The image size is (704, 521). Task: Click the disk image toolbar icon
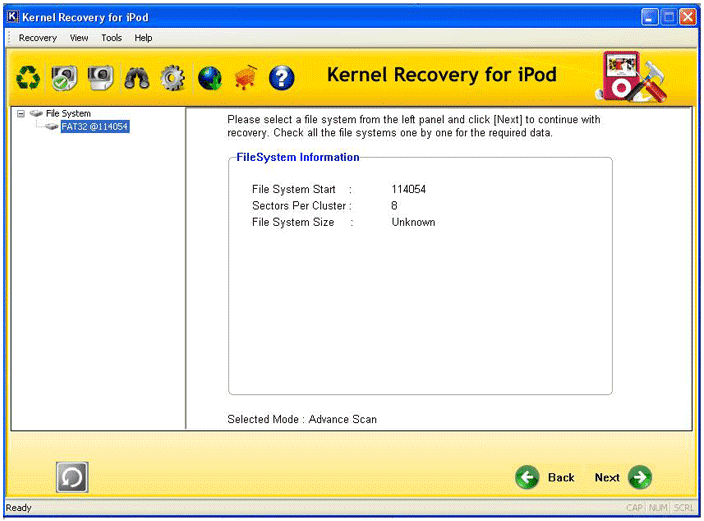click(100, 78)
